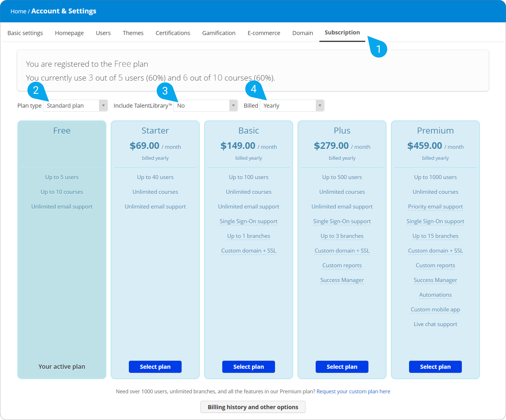Click Up to 3 branches text

click(342, 236)
